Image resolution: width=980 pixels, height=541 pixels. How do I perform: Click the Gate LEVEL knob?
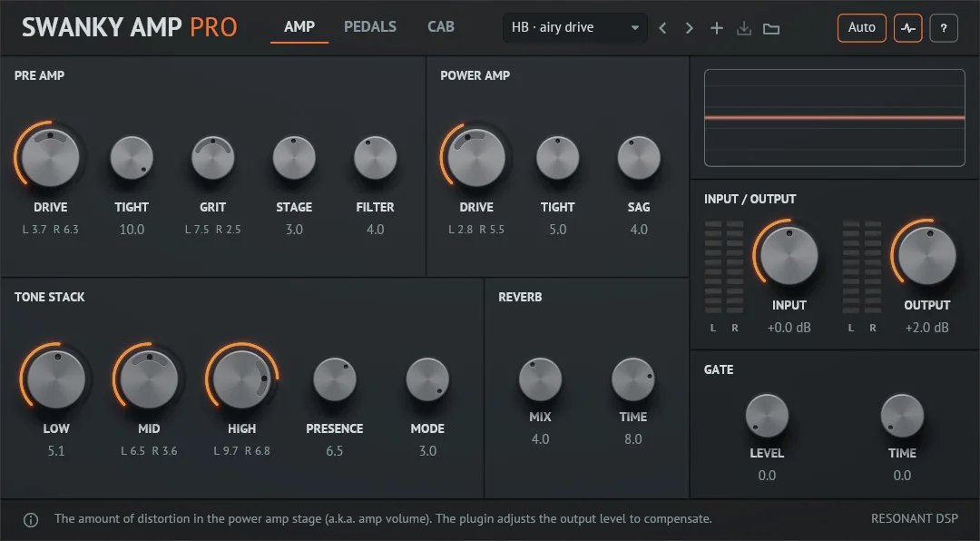tap(767, 416)
